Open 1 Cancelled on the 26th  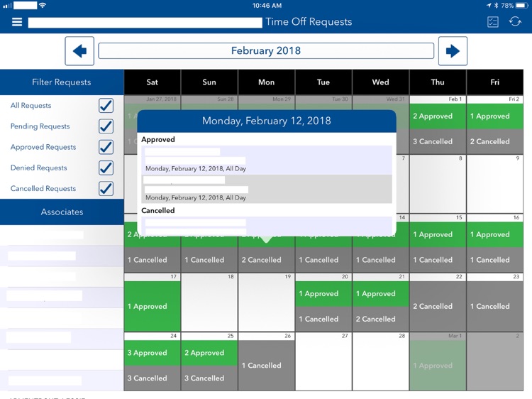266,366
